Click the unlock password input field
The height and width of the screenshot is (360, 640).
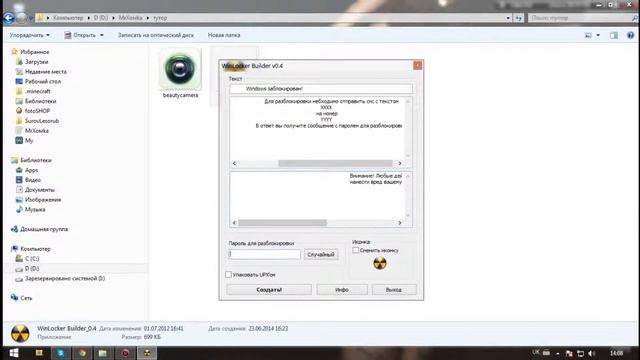(264, 254)
